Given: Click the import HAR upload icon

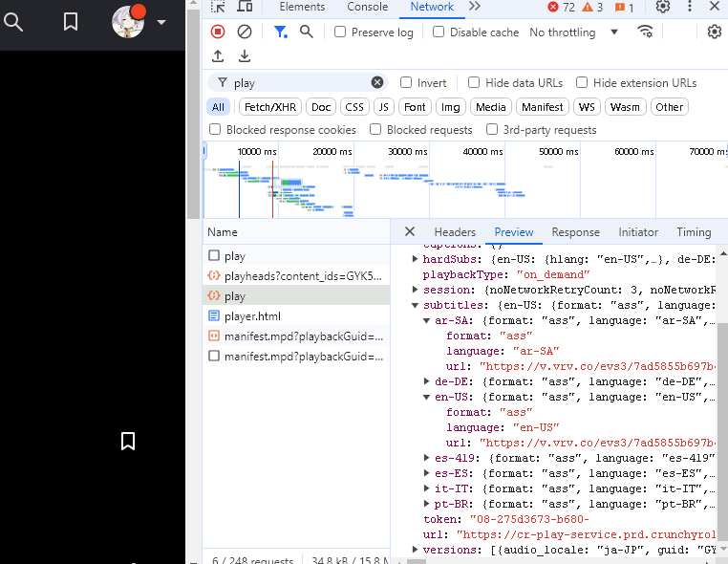Looking at the screenshot, I should pyautogui.click(x=218, y=56).
